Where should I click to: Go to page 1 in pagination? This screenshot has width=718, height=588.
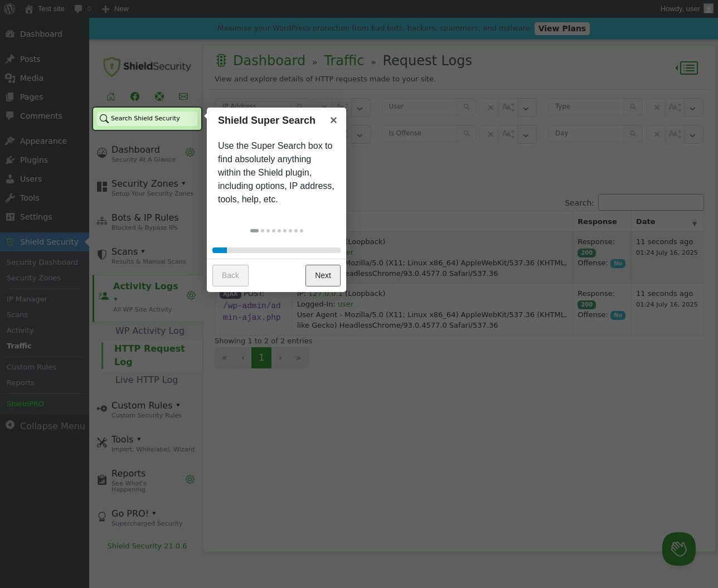tap(261, 358)
